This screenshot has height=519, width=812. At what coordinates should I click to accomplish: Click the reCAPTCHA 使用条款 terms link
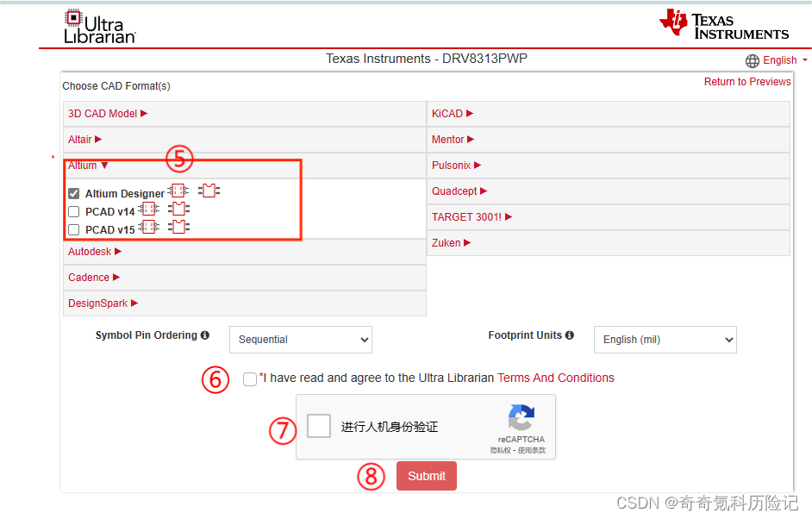tap(532, 451)
